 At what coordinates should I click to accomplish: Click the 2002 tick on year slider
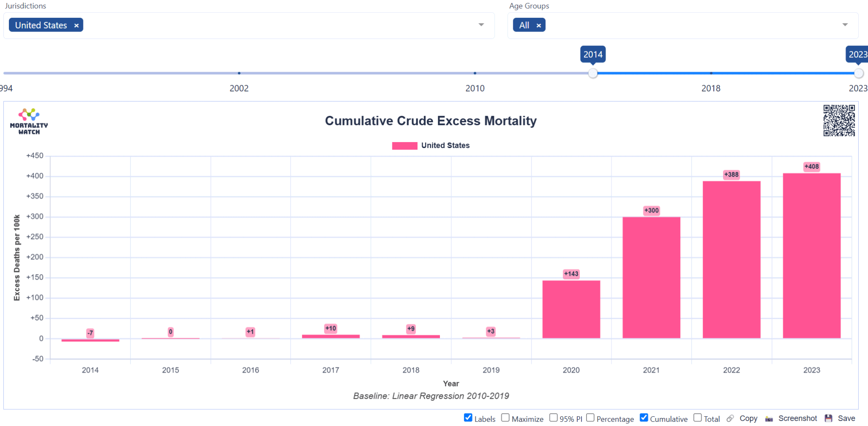pos(239,73)
